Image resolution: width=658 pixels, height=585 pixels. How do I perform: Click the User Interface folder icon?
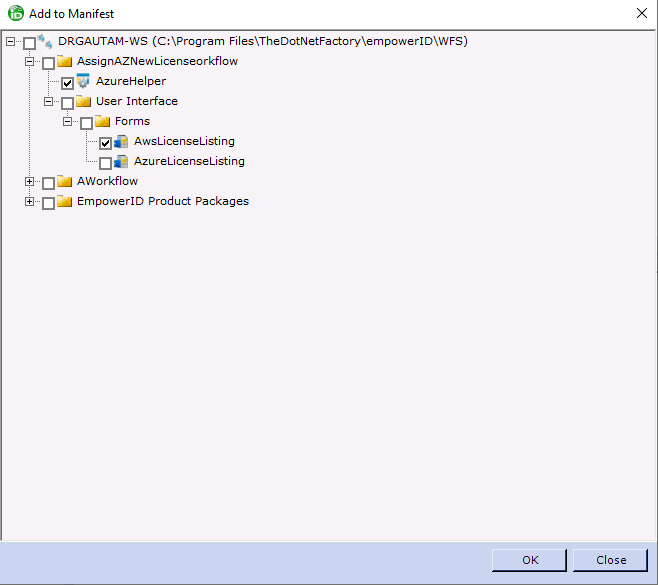click(x=84, y=102)
